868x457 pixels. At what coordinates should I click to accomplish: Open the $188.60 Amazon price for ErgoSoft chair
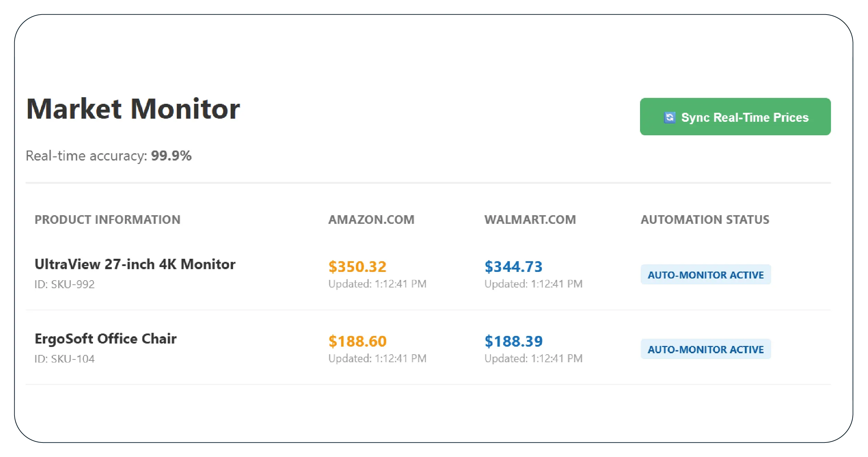coord(357,341)
